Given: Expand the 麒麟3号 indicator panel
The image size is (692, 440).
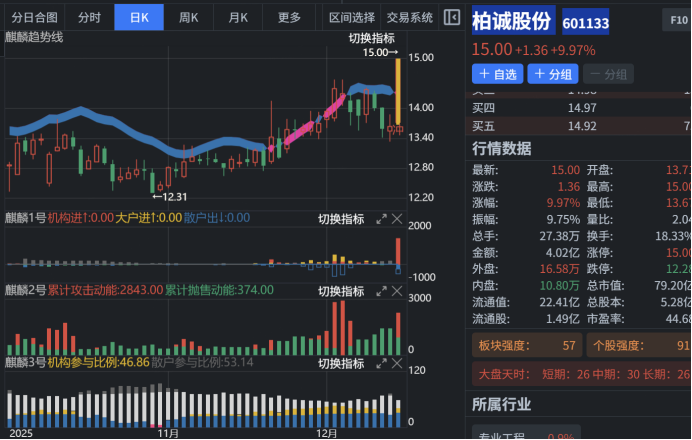Looking at the screenshot, I should [381, 363].
